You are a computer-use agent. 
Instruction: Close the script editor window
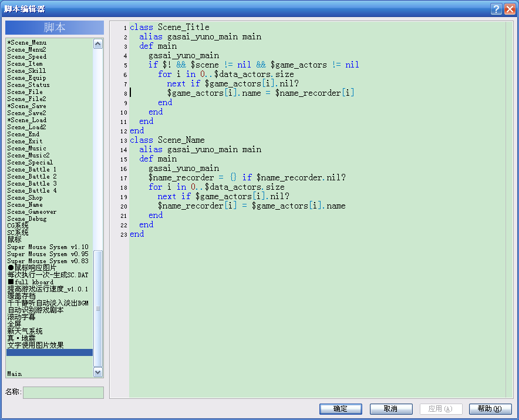point(510,9)
